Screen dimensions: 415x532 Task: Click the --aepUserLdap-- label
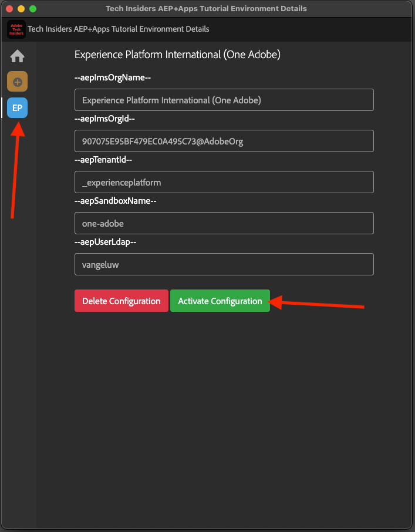pos(106,242)
